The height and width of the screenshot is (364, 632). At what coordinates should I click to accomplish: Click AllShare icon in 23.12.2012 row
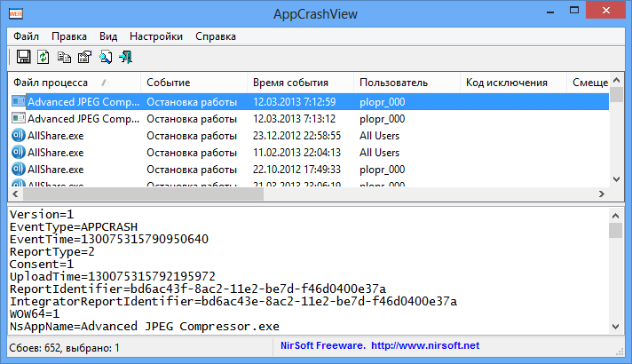[x=18, y=135]
